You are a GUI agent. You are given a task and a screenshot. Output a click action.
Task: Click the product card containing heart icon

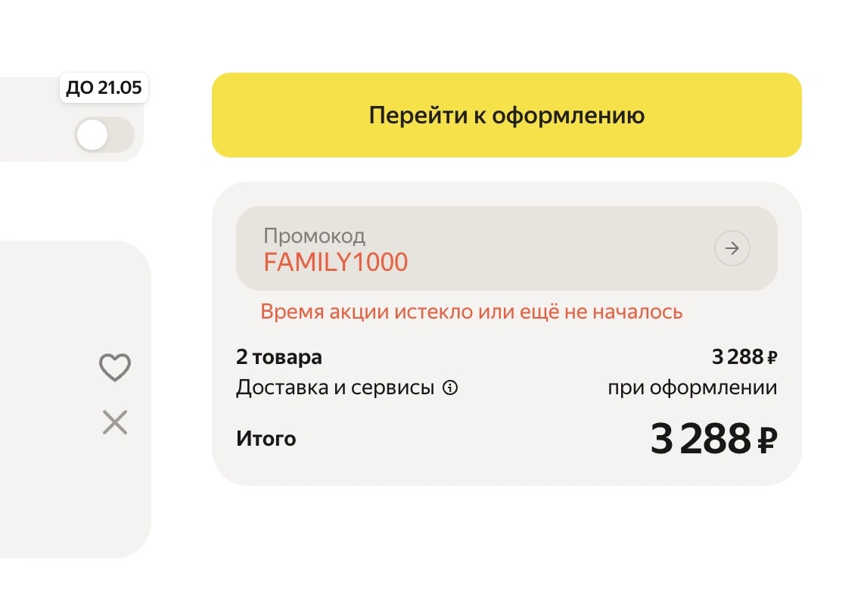tap(75, 400)
